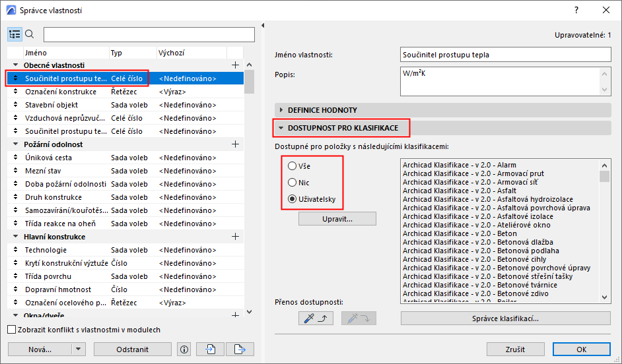Collapse the DOSTUPNOST PRO KLASIFIKACE section
Image resolution: width=622 pixels, height=364 pixels.
click(x=281, y=128)
